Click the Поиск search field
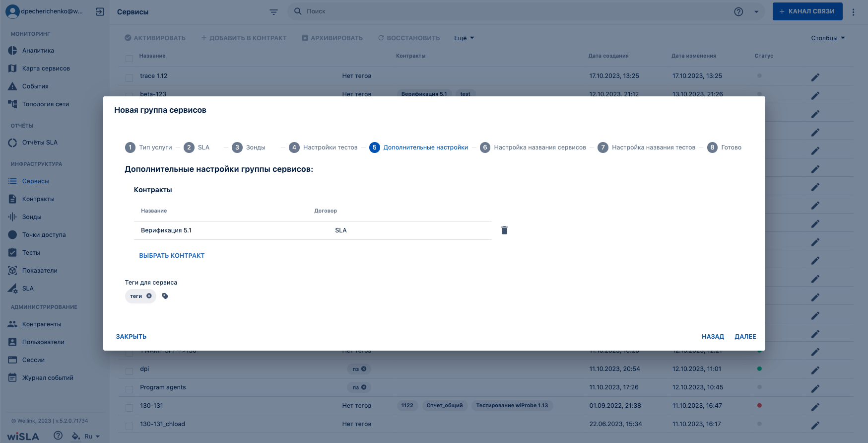 tap(511, 11)
